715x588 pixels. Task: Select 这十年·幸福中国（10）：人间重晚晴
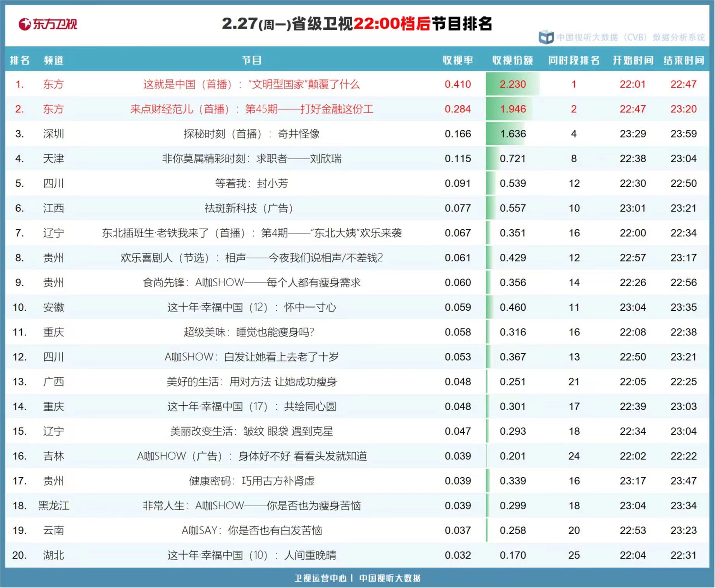(252, 555)
